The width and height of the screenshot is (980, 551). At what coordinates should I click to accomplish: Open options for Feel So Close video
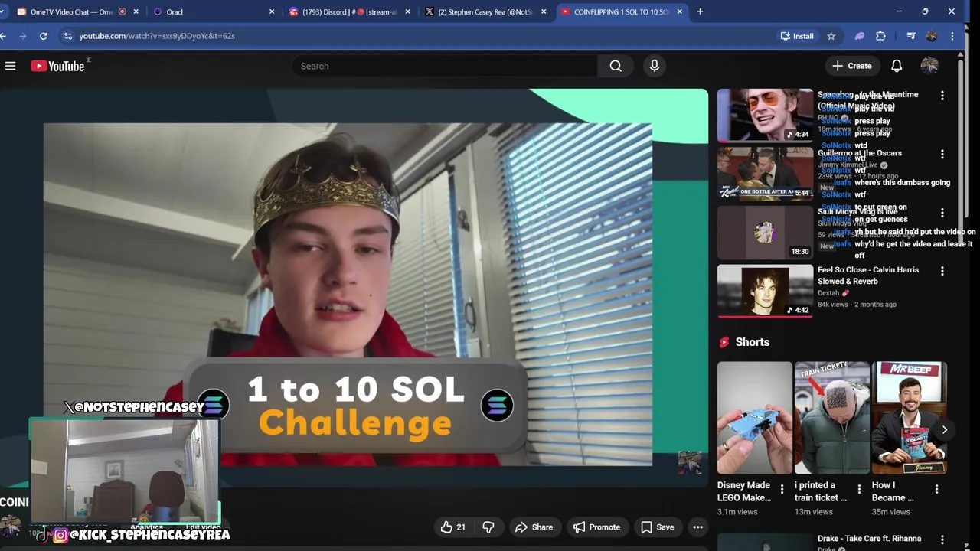point(942,271)
